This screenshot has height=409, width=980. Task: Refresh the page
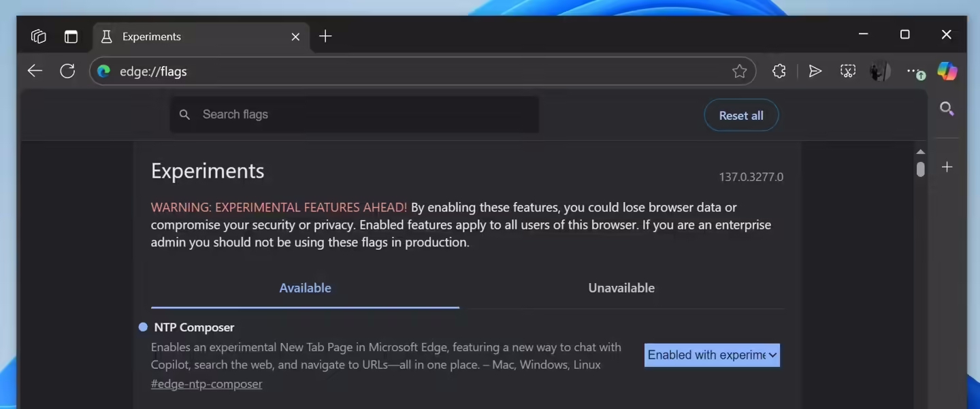(x=67, y=71)
